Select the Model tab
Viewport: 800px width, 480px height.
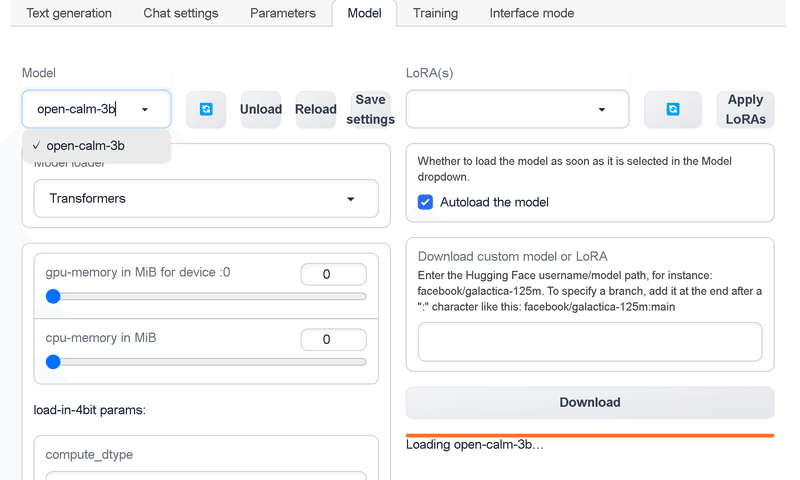click(364, 13)
